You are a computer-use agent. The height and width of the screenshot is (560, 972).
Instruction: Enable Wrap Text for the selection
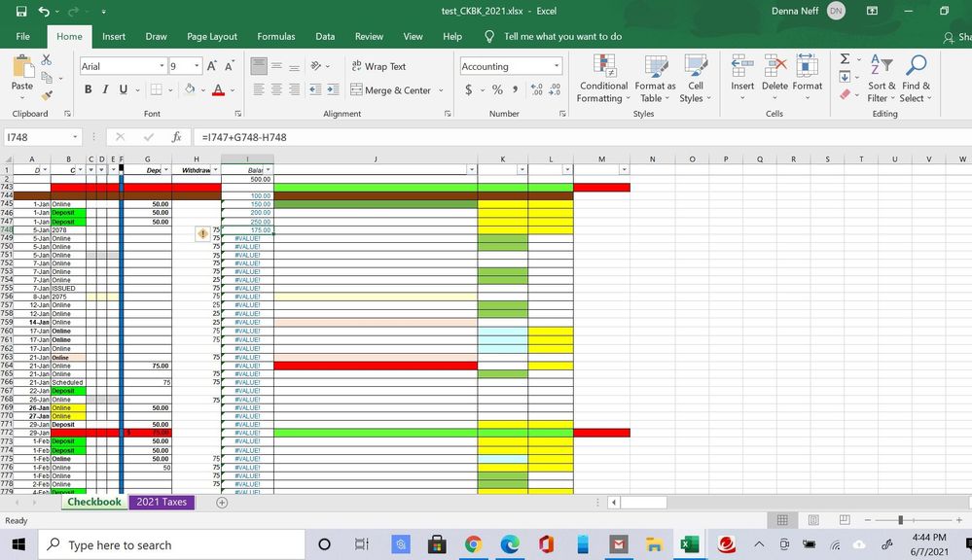click(378, 66)
